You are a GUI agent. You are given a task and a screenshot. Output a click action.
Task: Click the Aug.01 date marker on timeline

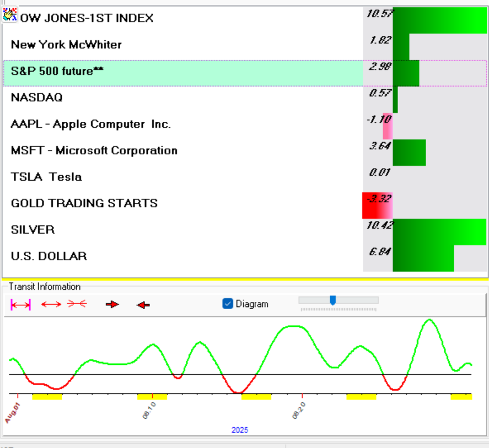(13, 413)
